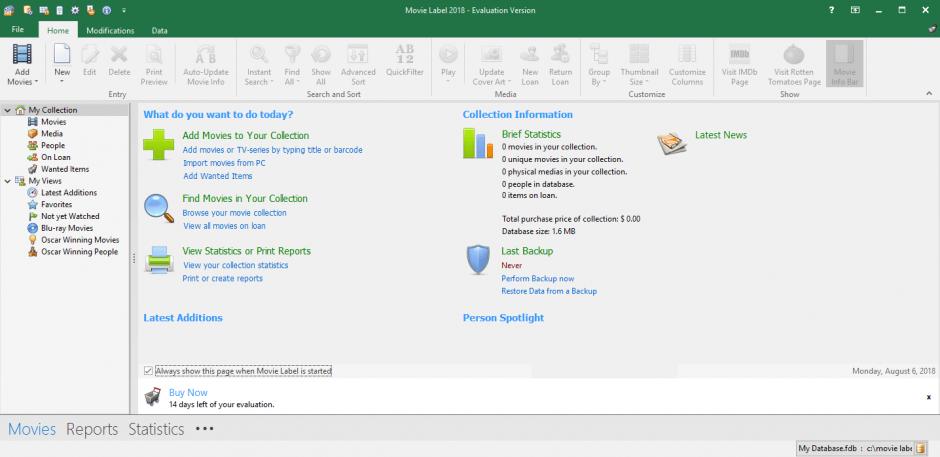Select Not yet Watched view
This screenshot has height=457, width=940.
(70, 216)
